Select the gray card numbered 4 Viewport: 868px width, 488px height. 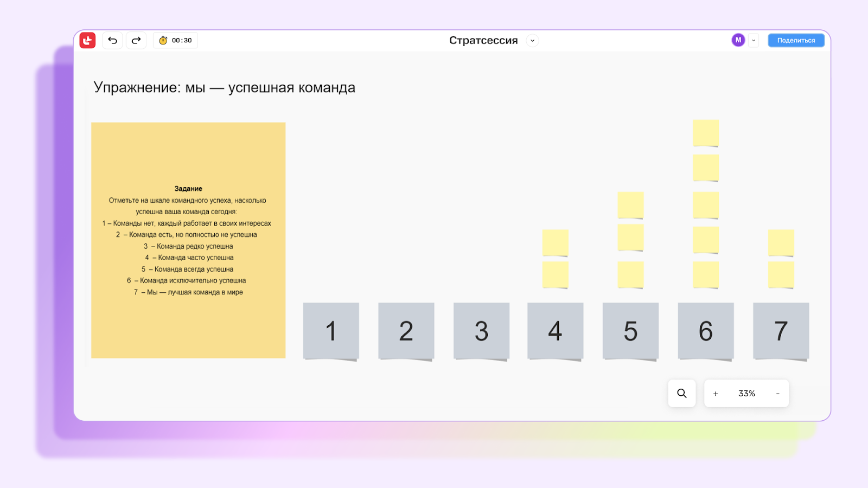coord(556,331)
